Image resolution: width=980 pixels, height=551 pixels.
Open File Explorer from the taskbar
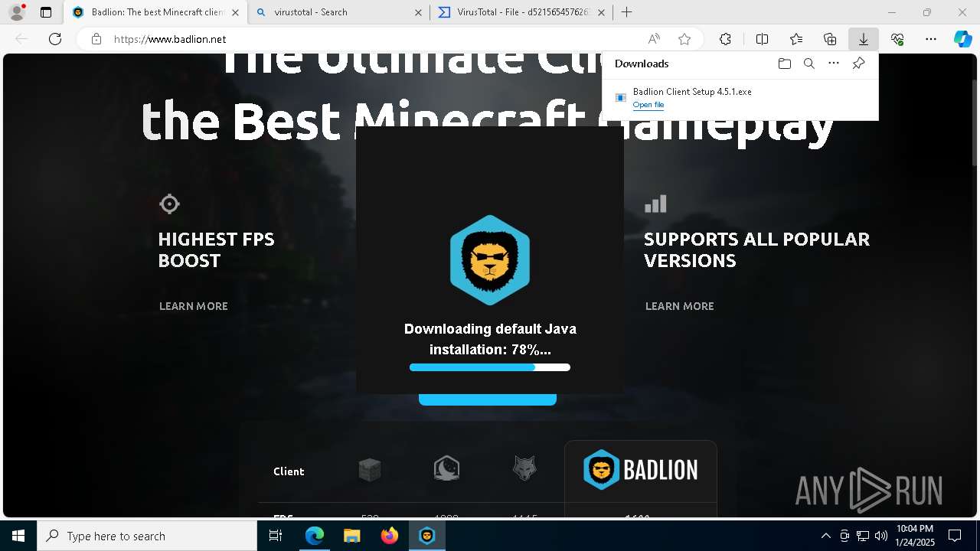tap(352, 536)
